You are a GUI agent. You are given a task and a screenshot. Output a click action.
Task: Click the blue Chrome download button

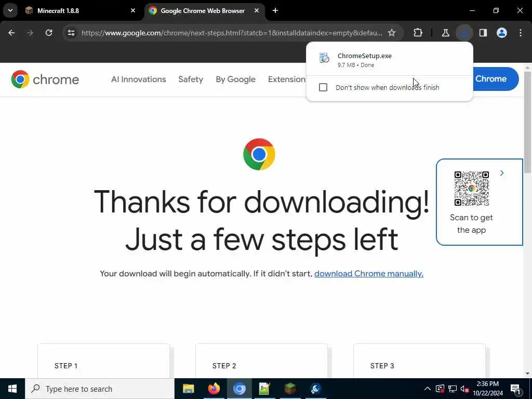click(x=495, y=79)
